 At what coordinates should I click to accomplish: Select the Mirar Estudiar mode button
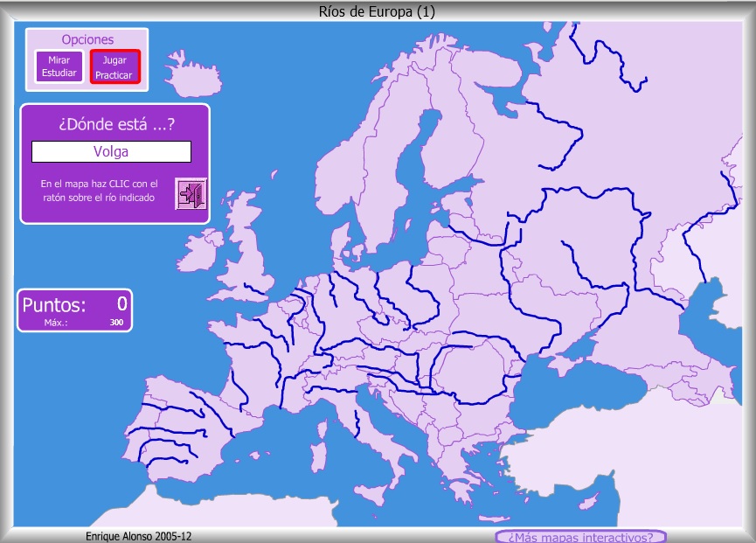click(59, 66)
